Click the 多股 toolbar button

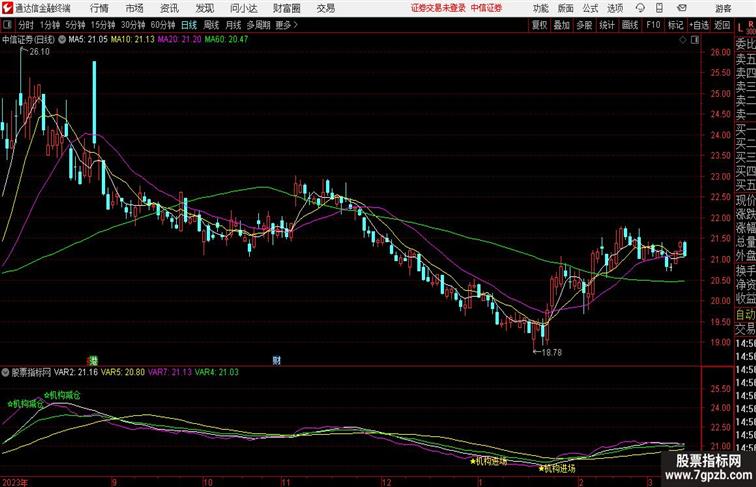pyautogui.click(x=584, y=25)
